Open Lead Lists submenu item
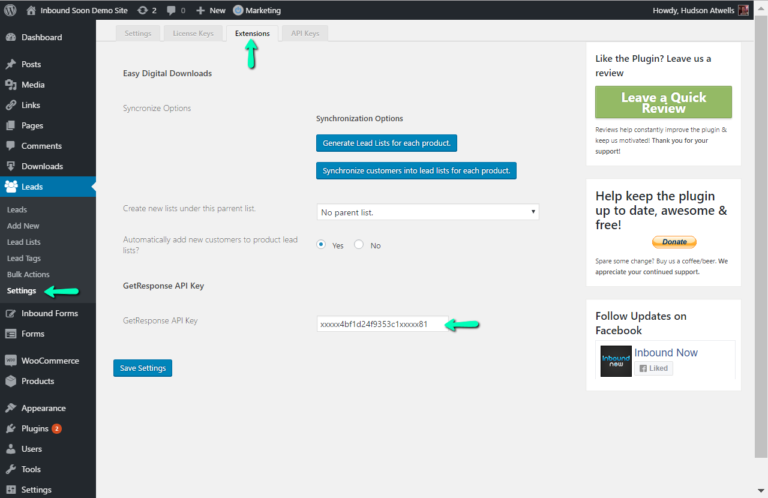 coord(24,242)
